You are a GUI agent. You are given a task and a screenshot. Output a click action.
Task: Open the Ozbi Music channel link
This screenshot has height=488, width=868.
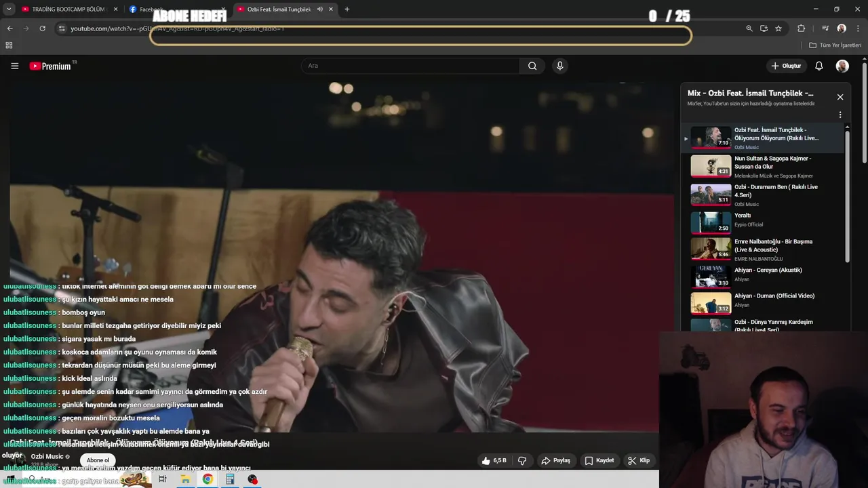(47, 457)
